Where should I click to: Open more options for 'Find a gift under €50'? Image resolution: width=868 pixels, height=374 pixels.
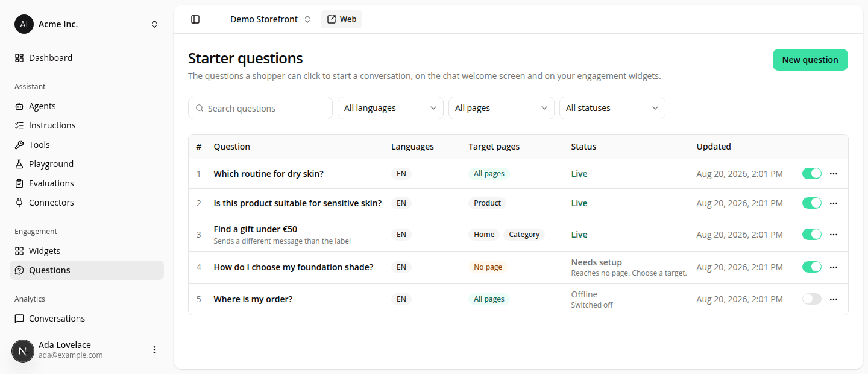834,235
